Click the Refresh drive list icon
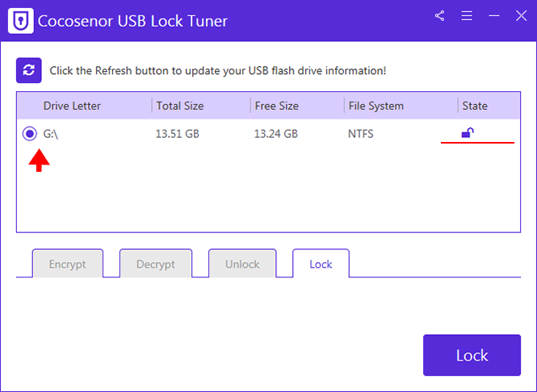 [29, 70]
